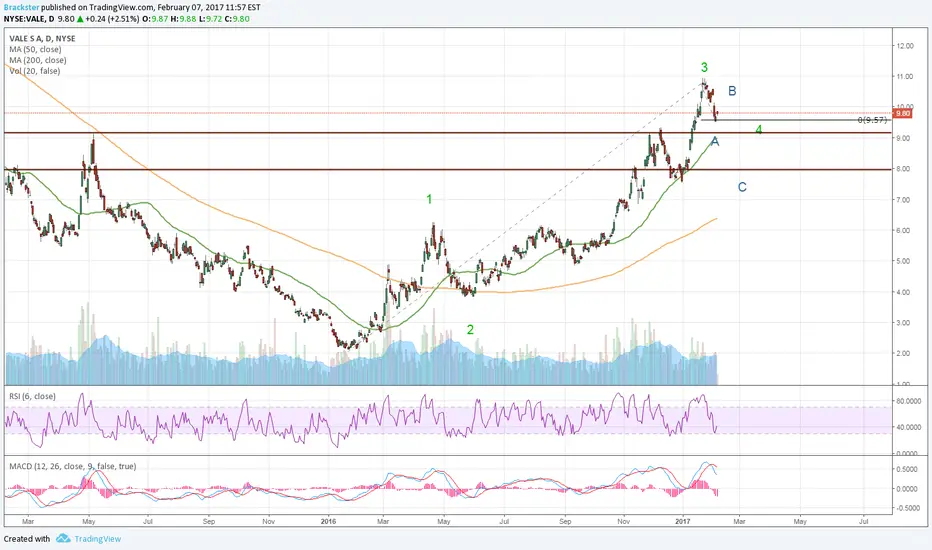Open the Brackster author link

tap(21, 8)
